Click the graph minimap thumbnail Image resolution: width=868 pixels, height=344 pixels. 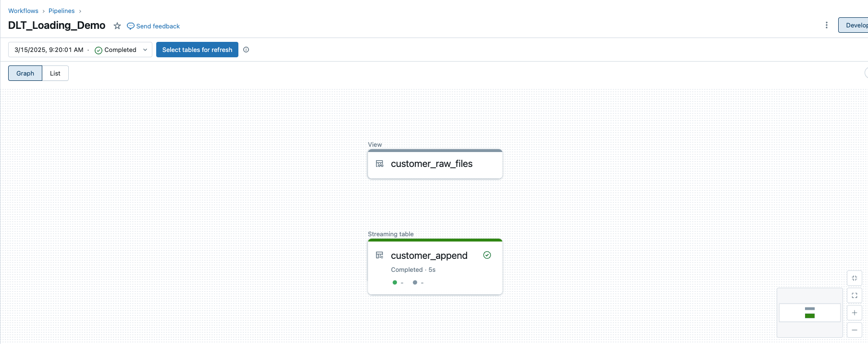(x=810, y=313)
